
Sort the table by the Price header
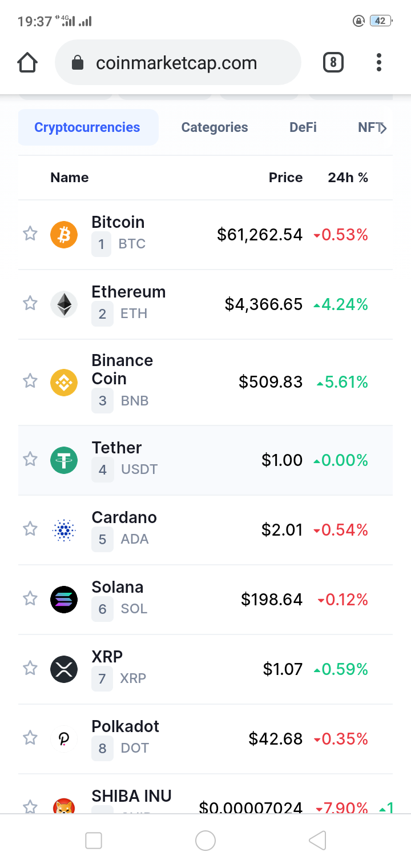[285, 178]
